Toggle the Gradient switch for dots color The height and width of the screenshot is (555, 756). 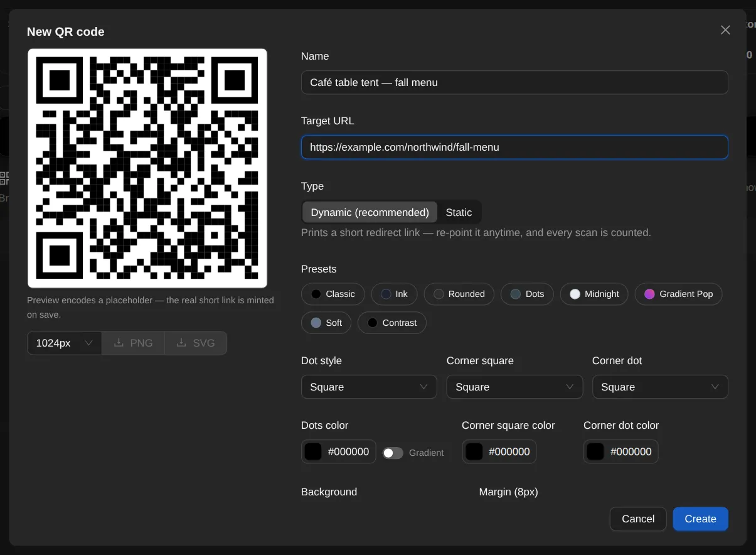(393, 453)
